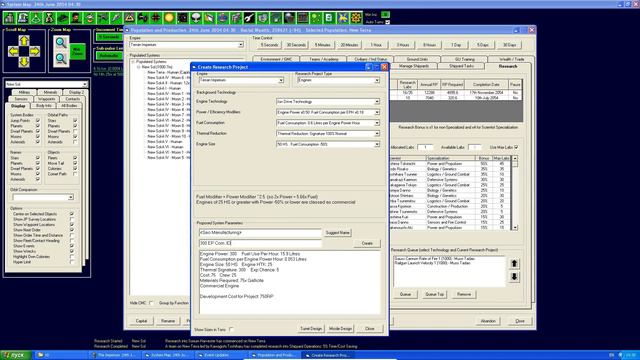Click the dark galaxy toolbar icon

182,18
